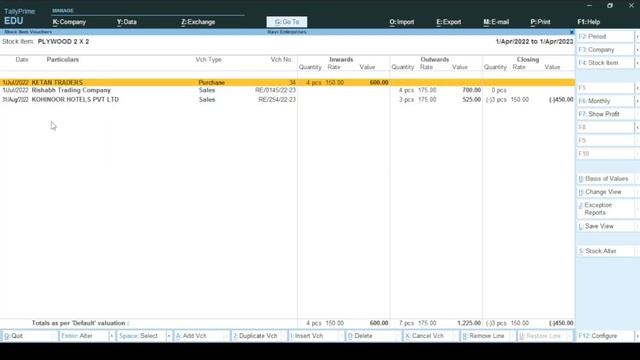Viewport: 640px width, 360px height.
Task: Open the K: Company menu
Action: coord(69,22)
